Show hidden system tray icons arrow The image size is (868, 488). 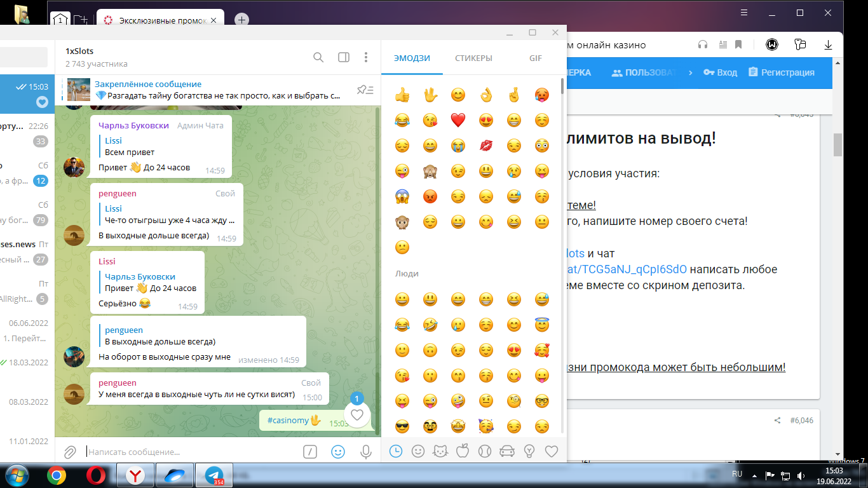pyautogui.click(x=754, y=475)
